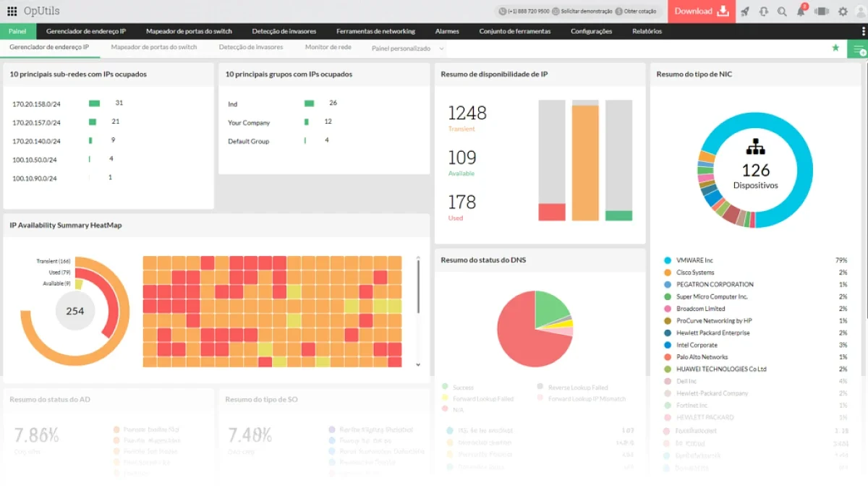Open the headset support icon
This screenshot has height=488, width=868.
click(x=764, y=12)
